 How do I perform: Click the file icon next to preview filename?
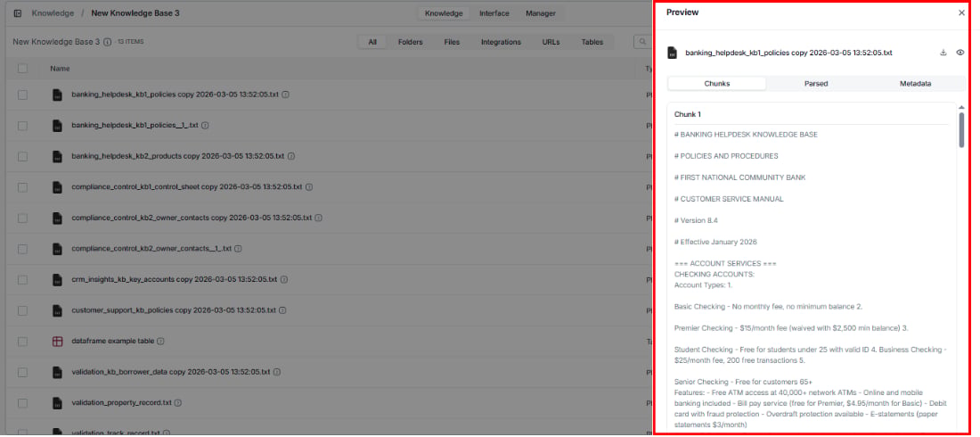pos(672,53)
